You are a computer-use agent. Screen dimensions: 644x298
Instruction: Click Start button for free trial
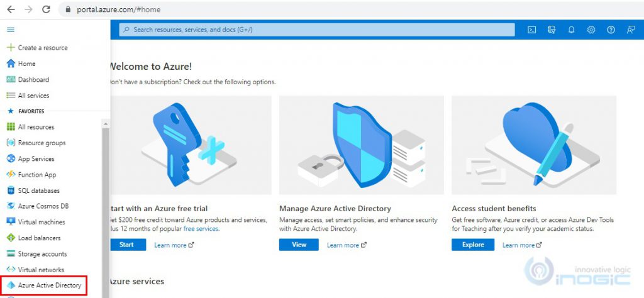point(128,245)
